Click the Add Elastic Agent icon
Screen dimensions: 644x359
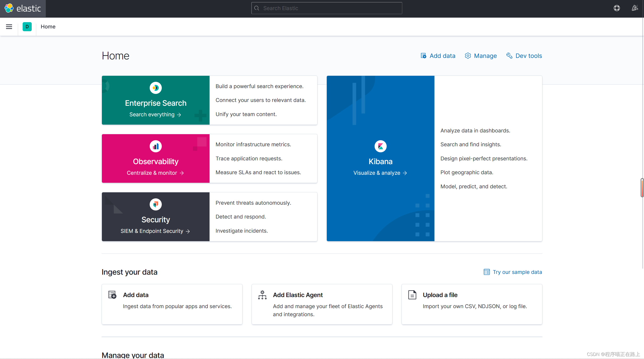[x=262, y=295]
